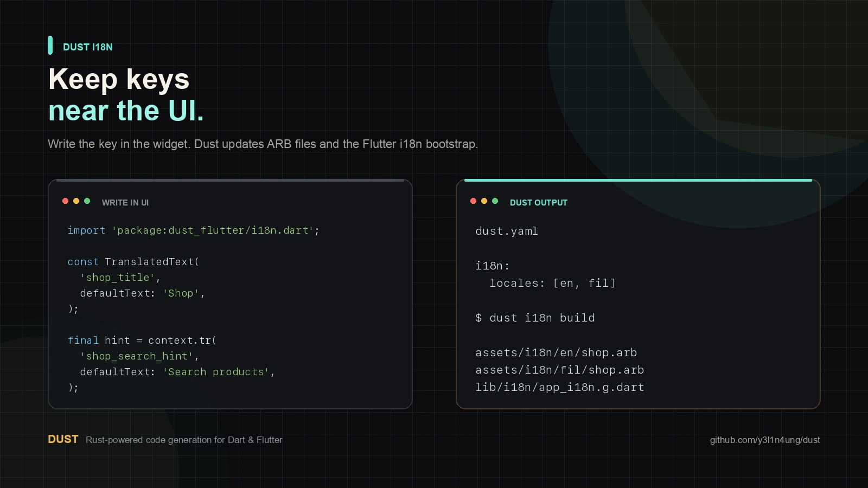
Task: Click the DUST OUTPUT panel title
Action: coord(539,203)
